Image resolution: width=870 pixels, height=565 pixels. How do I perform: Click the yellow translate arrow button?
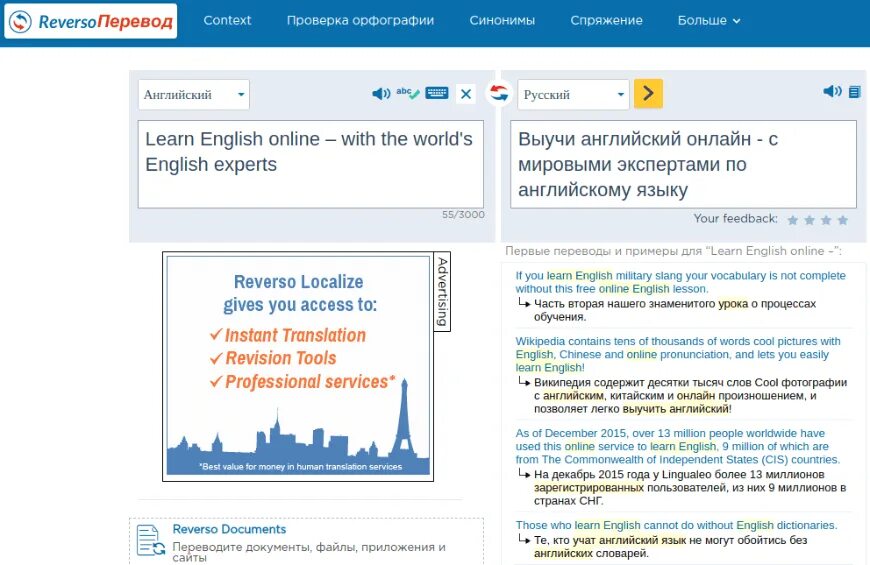point(648,93)
